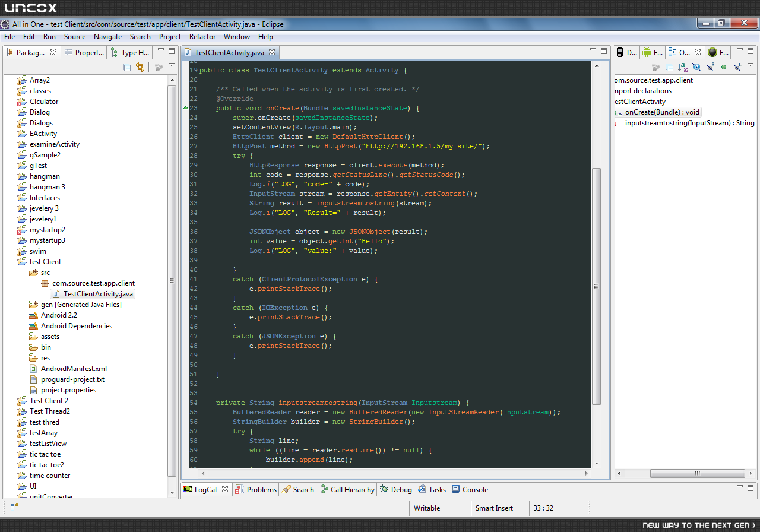Collapse all in Package Explorer toolbar
Viewport: 760px width, 532px height.
(x=127, y=67)
